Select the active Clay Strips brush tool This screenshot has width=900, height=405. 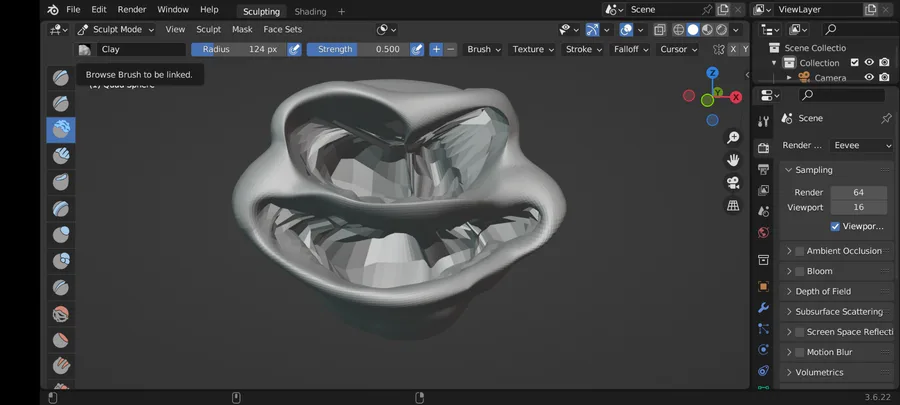[61, 129]
